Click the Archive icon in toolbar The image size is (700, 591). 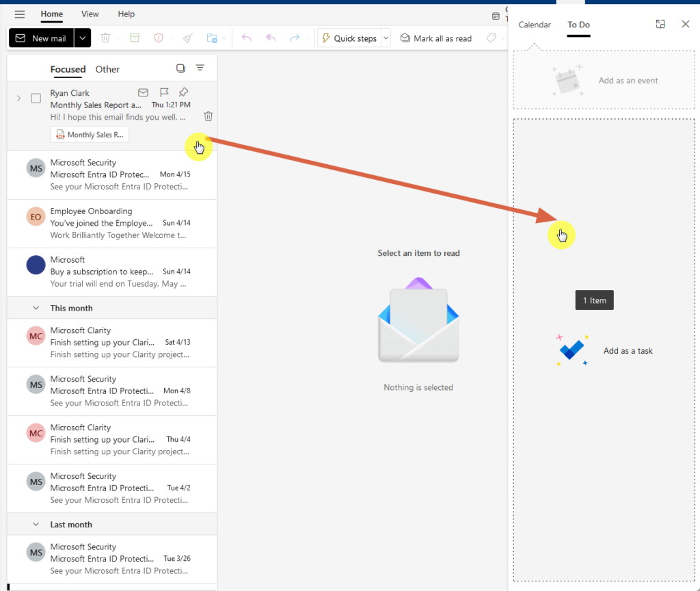point(135,38)
